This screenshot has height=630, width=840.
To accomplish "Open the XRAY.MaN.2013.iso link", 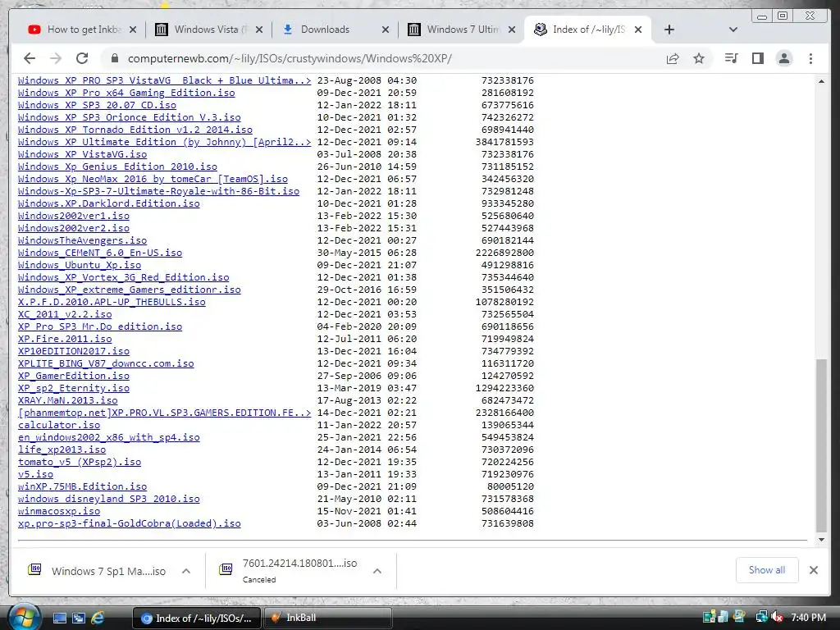I will (x=67, y=400).
